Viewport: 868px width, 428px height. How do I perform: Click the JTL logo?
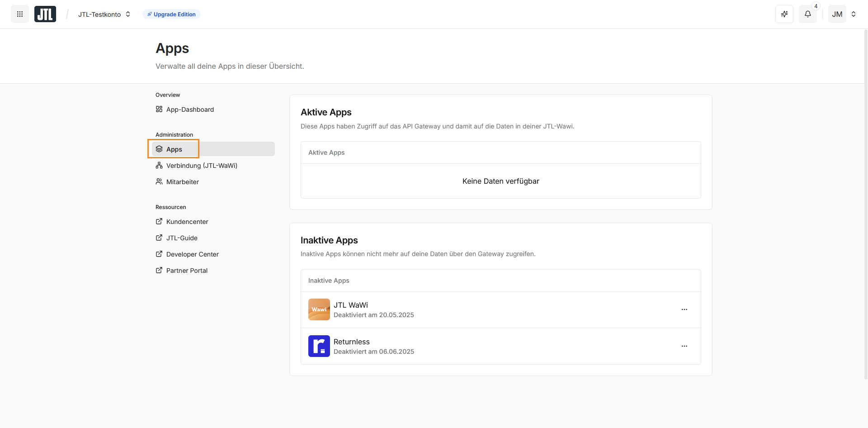(45, 14)
